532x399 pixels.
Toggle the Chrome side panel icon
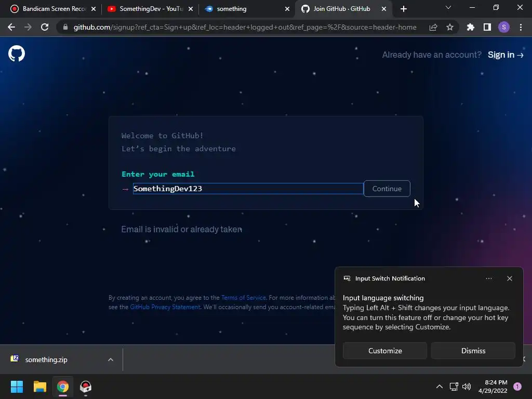487,27
